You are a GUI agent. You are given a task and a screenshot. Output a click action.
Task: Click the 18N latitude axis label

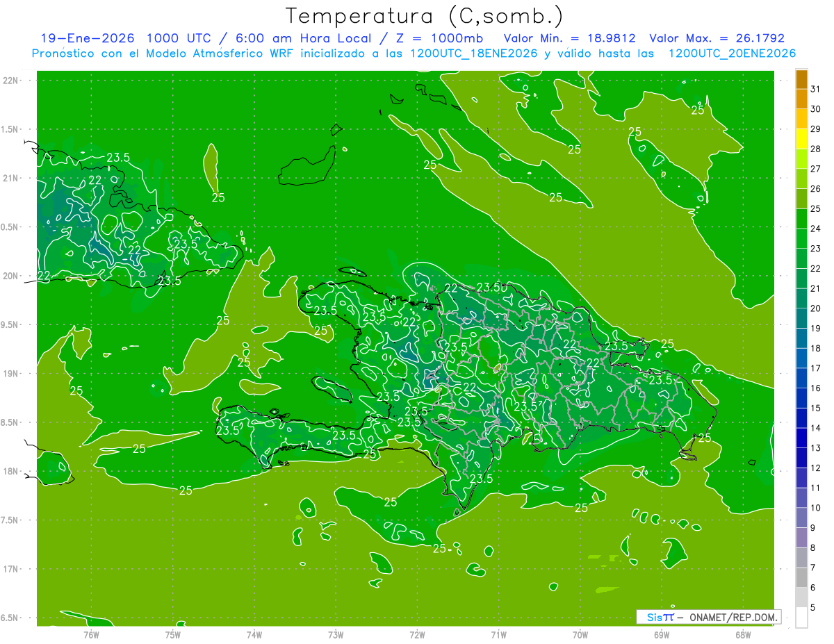[x=11, y=471]
